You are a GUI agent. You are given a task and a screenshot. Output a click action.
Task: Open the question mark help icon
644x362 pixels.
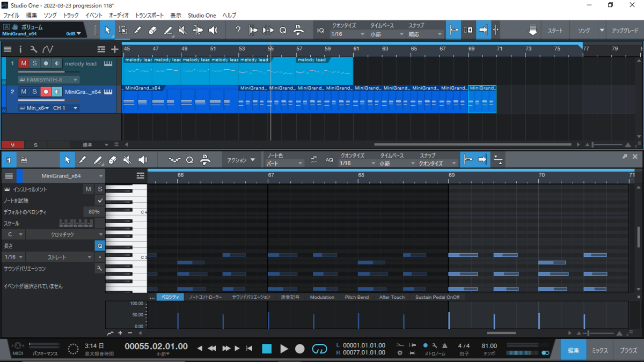coord(238,31)
